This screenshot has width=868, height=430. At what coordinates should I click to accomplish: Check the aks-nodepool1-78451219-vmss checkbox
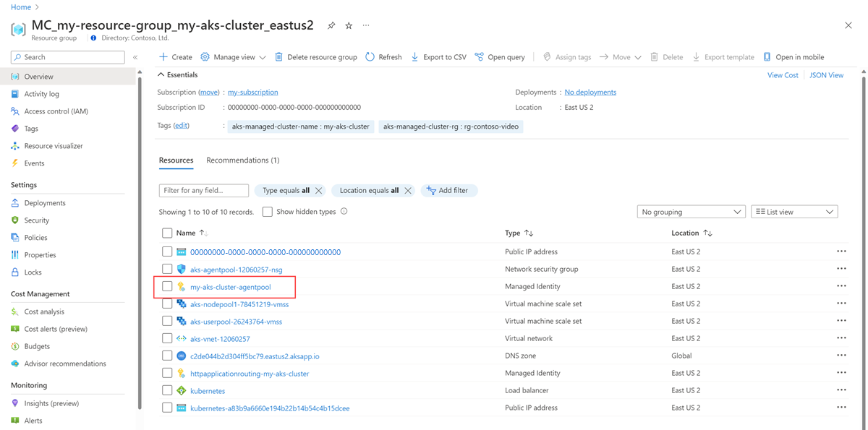pos(167,304)
